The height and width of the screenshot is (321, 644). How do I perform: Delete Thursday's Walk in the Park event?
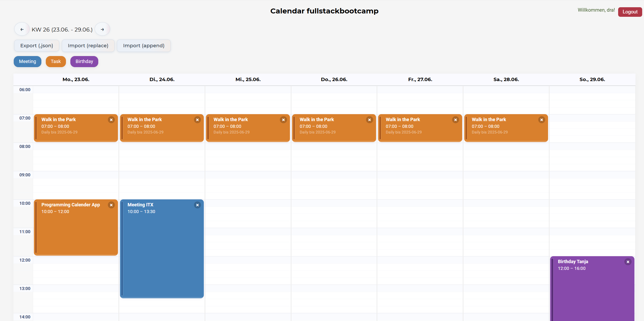click(370, 120)
